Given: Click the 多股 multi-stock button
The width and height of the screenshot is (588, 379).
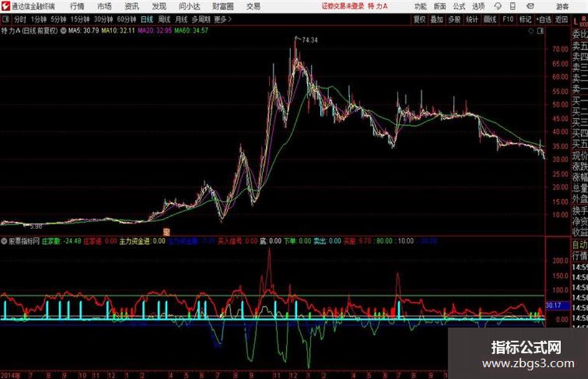Looking at the screenshot, I should 454,19.
